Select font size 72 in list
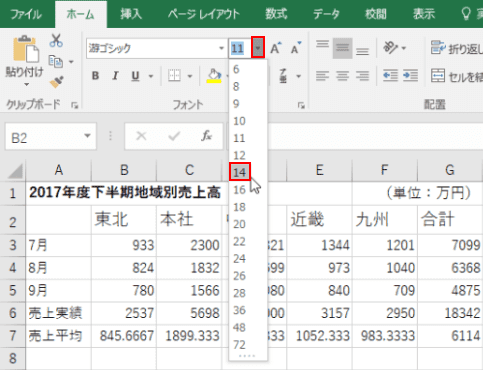This screenshot has width=483, height=370. 248,344
